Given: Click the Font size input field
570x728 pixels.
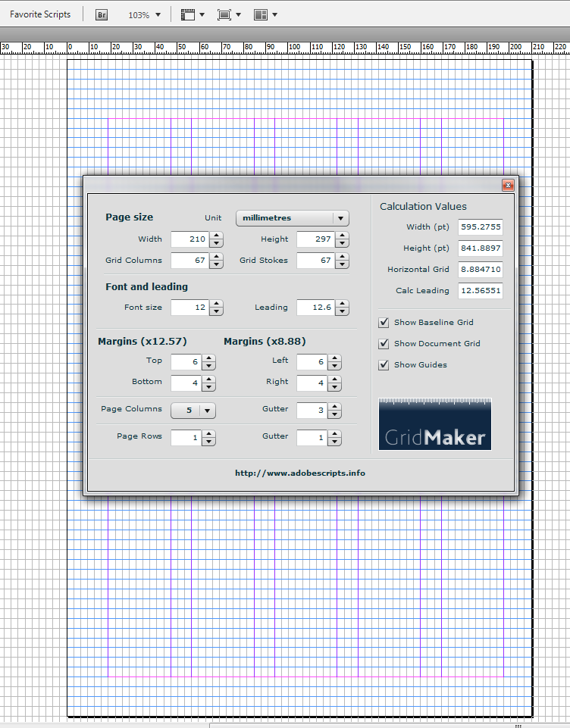Looking at the screenshot, I should [x=189, y=308].
